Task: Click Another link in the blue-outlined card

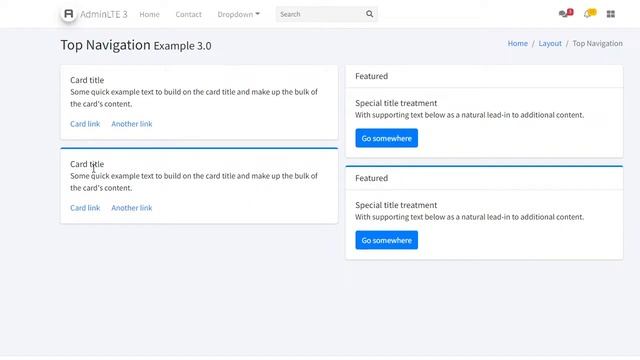Action: [132, 208]
